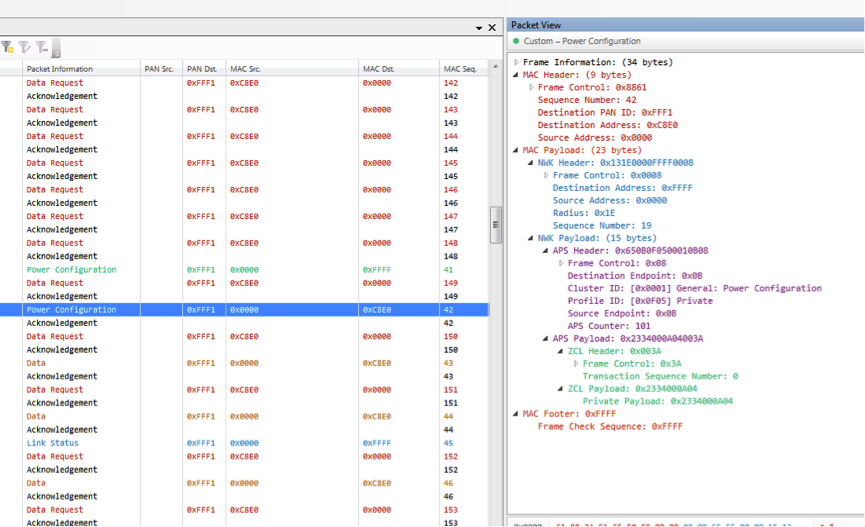Close the packet list panel
The height and width of the screenshot is (527, 865).
tap(492, 28)
